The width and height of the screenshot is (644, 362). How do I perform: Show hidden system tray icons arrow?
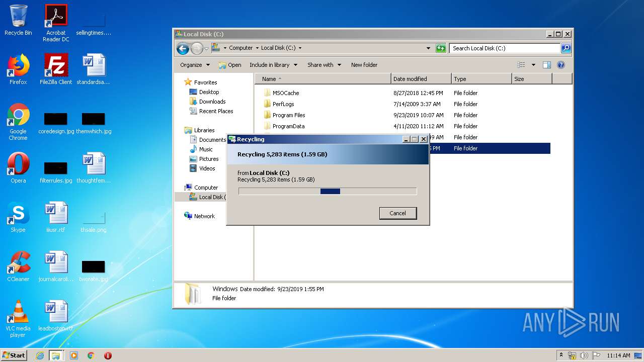[x=561, y=355]
